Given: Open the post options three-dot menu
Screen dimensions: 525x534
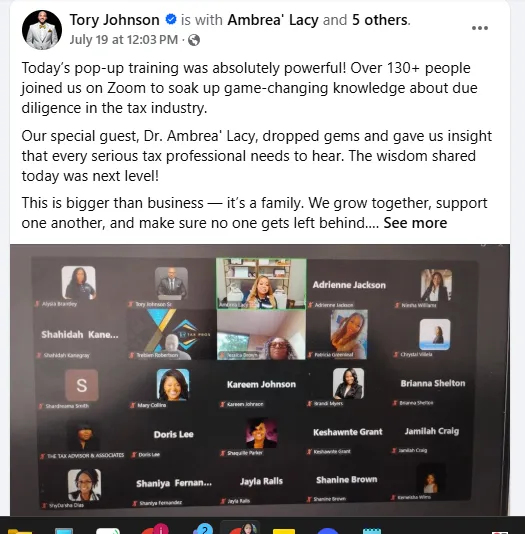Looking at the screenshot, I should [480, 28].
